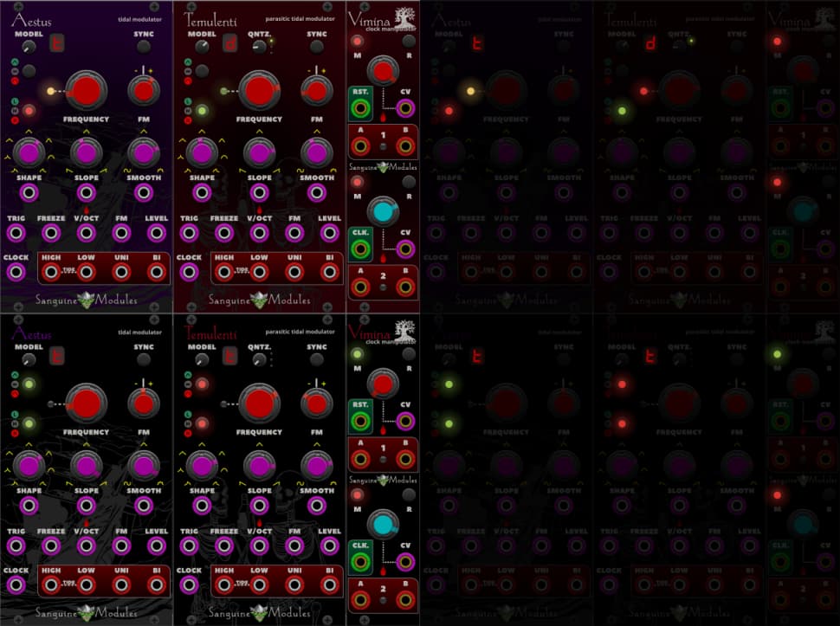
Task: Click model display on purple Aestus module
Action: (x=57, y=43)
